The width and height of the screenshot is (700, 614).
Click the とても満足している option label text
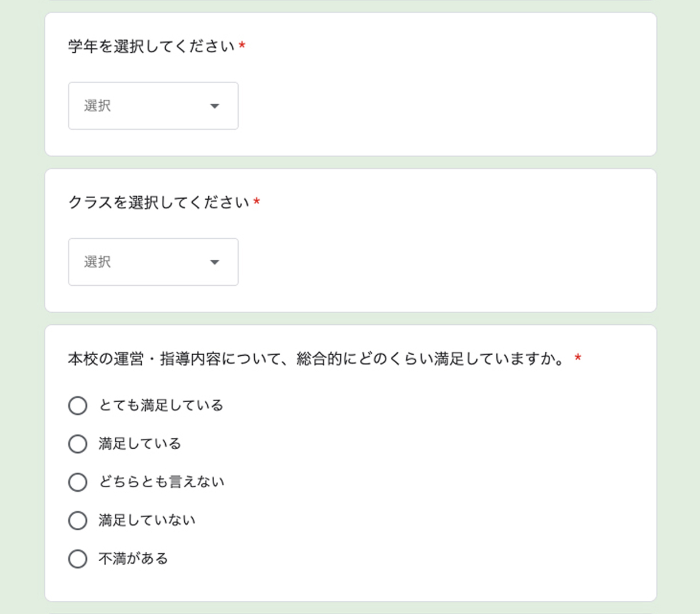click(161, 405)
